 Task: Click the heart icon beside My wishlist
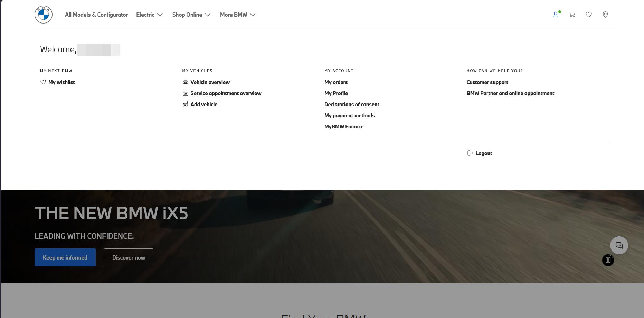[43, 82]
